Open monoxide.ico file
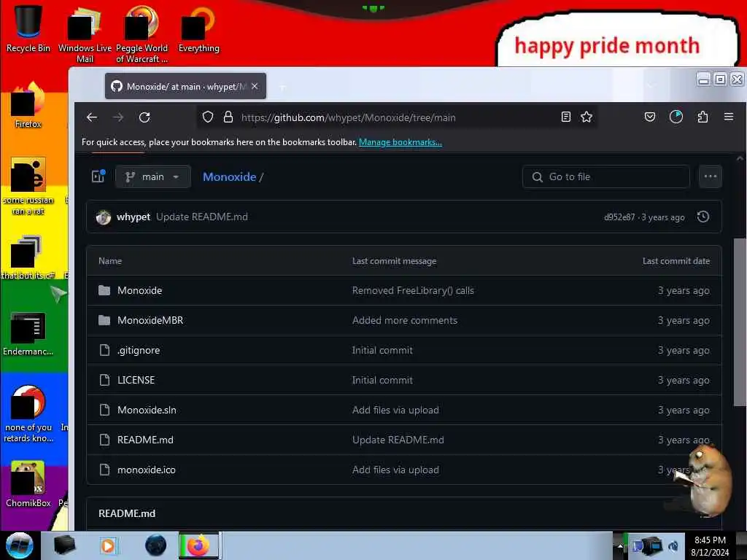Viewport: 747px width, 560px height. pos(146,470)
